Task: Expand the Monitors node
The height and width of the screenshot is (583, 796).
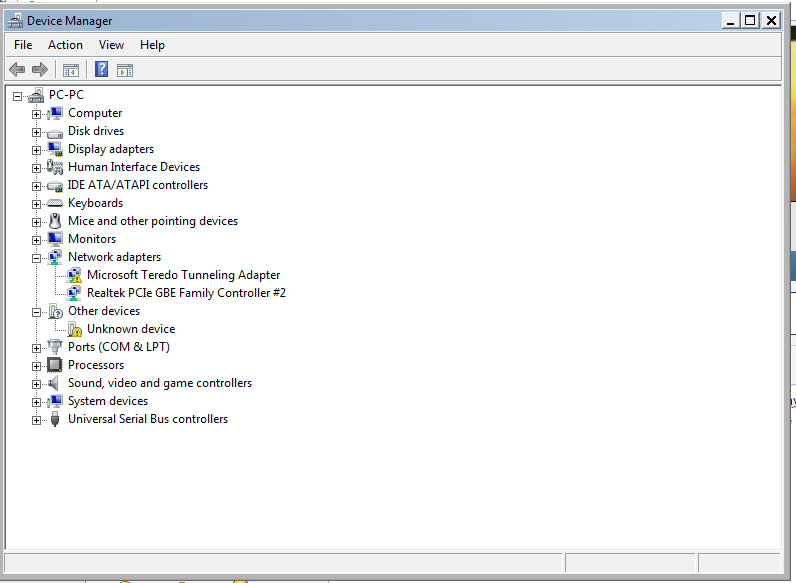Action: point(36,240)
